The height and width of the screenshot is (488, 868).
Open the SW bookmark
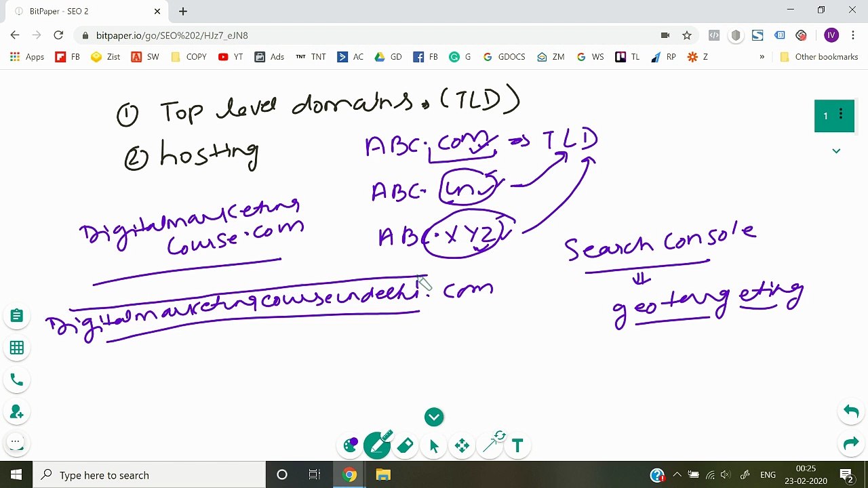145,57
